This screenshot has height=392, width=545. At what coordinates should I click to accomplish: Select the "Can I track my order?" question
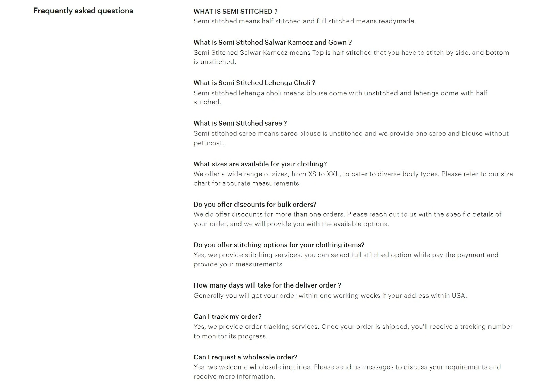click(x=228, y=317)
